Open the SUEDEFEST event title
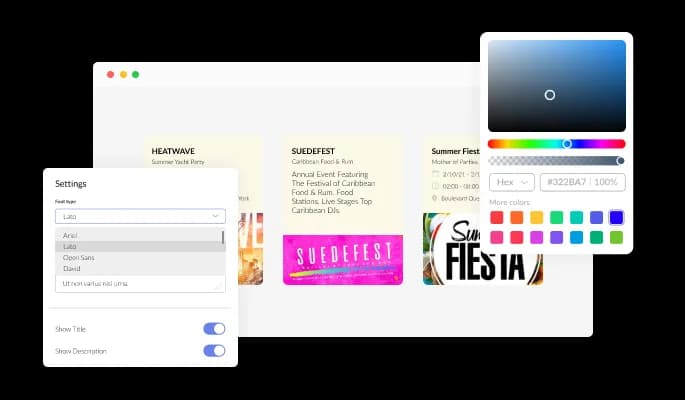Image resolution: width=685 pixels, height=400 pixels. tap(315, 150)
